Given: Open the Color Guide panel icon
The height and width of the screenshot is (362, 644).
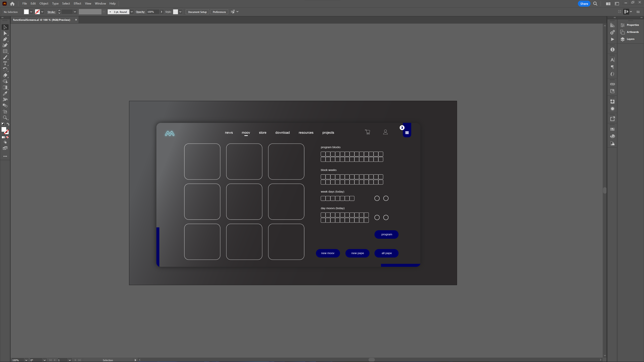Looking at the screenshot, I should [x=612, y=143].
